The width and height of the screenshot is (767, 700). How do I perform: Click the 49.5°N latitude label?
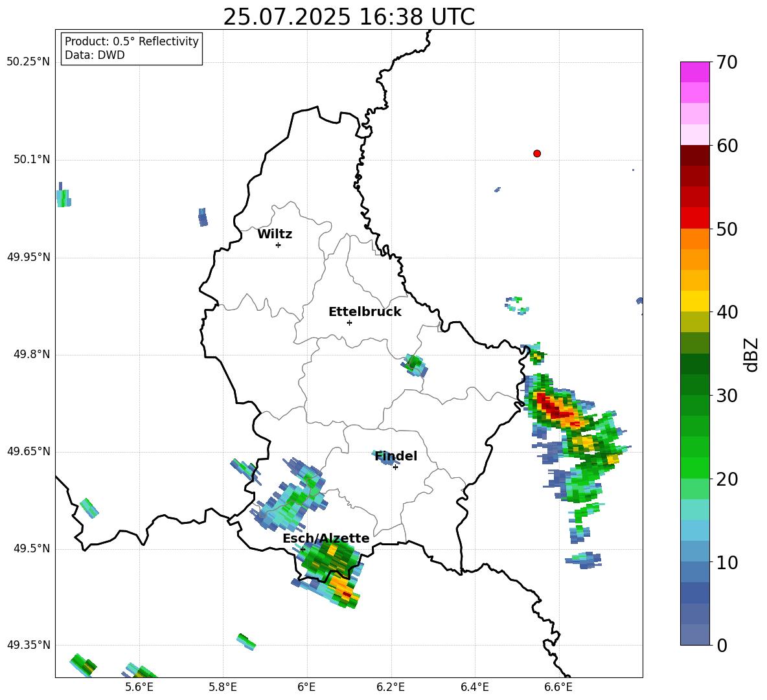(32, 548)
